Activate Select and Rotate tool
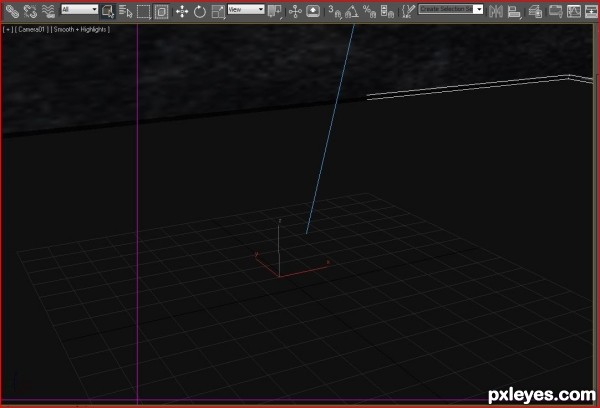Screen dimensions: 600x408 coord(200,11)
